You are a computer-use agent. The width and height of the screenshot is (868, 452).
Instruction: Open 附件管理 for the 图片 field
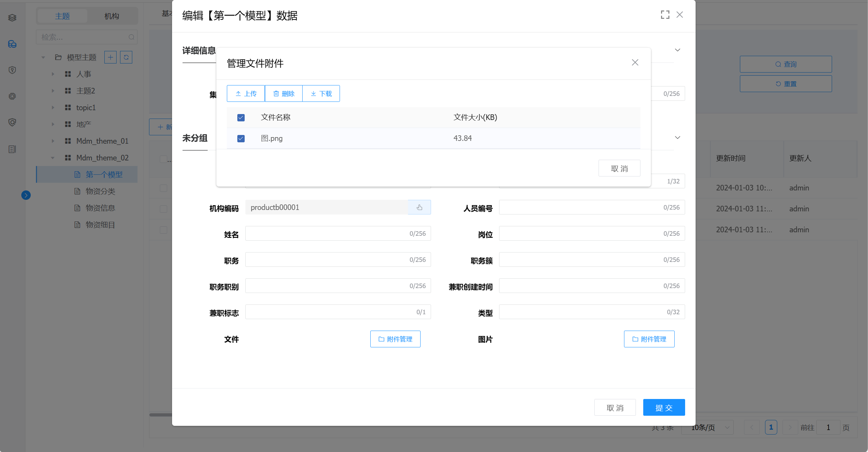tap(649, 339)
